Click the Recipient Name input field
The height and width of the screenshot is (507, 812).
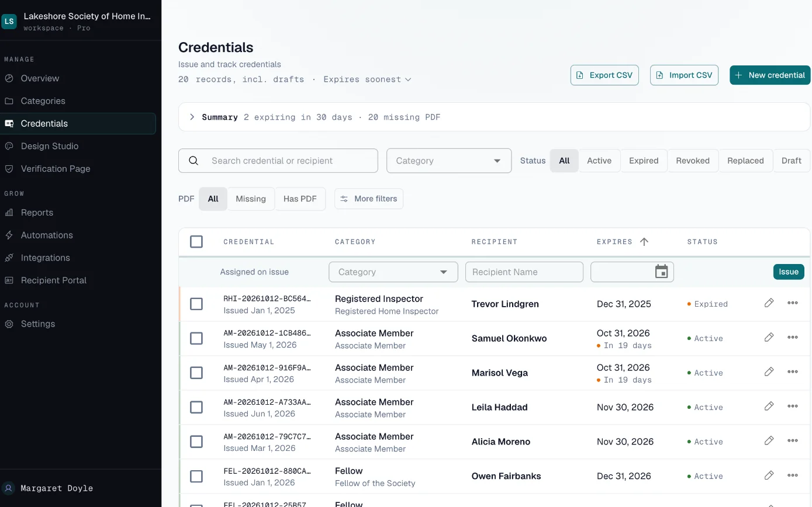coord(524,272)
